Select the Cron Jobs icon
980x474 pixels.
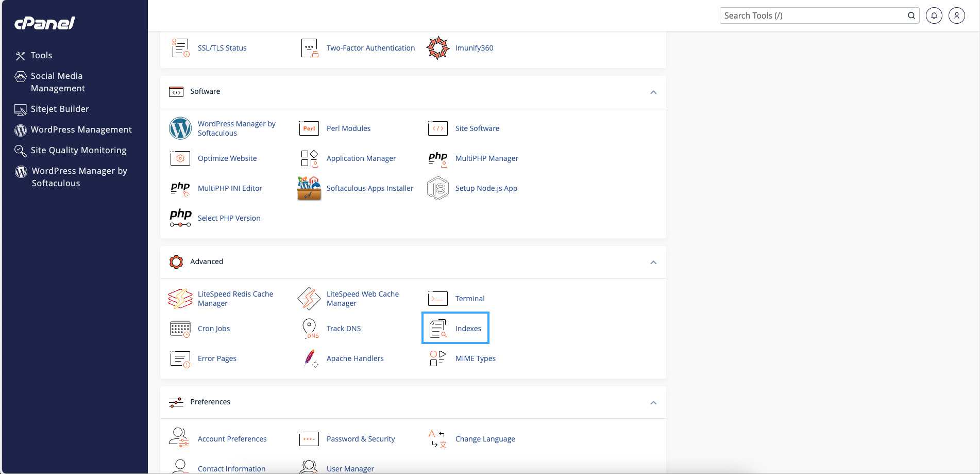tap(179, 329)
